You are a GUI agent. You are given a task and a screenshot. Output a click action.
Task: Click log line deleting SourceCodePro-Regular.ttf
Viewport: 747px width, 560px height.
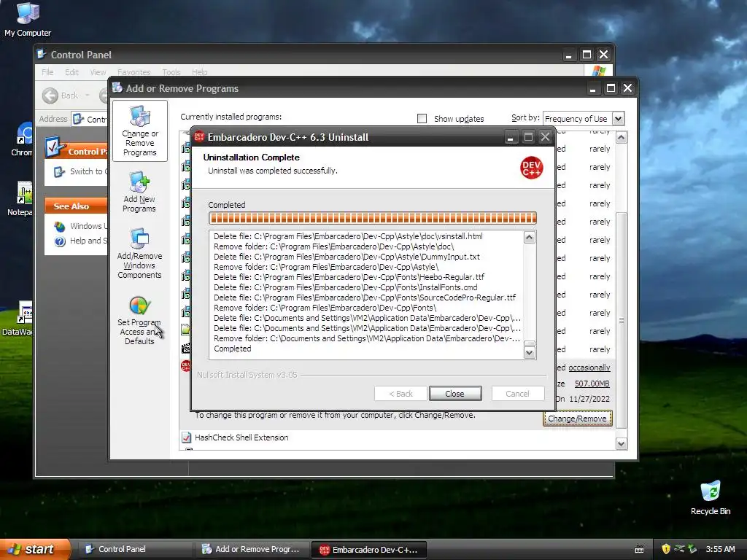click(x=365, y=297)
